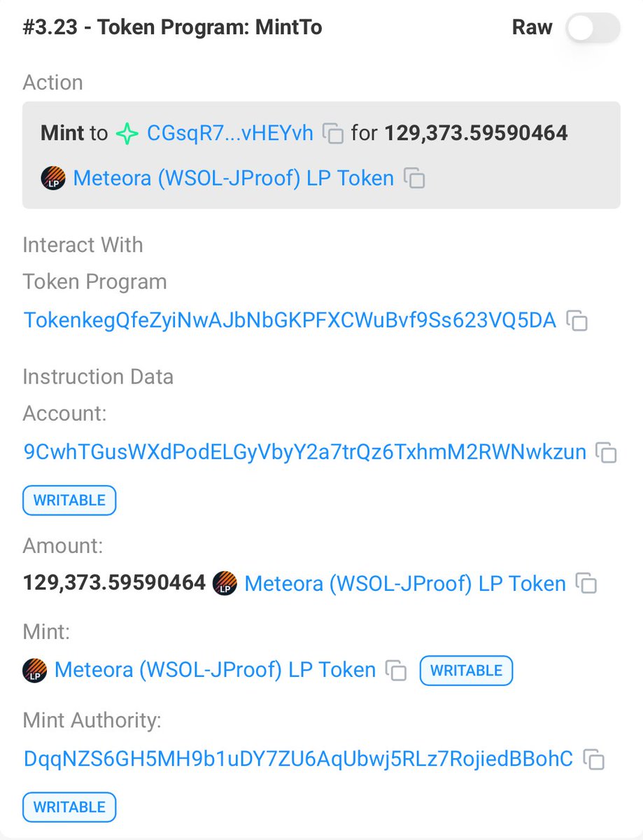The width and height of the screenshot is (643, 840).
Task: Open Meteora LP Token link under Amount
Action: click(x=404, y=583)
